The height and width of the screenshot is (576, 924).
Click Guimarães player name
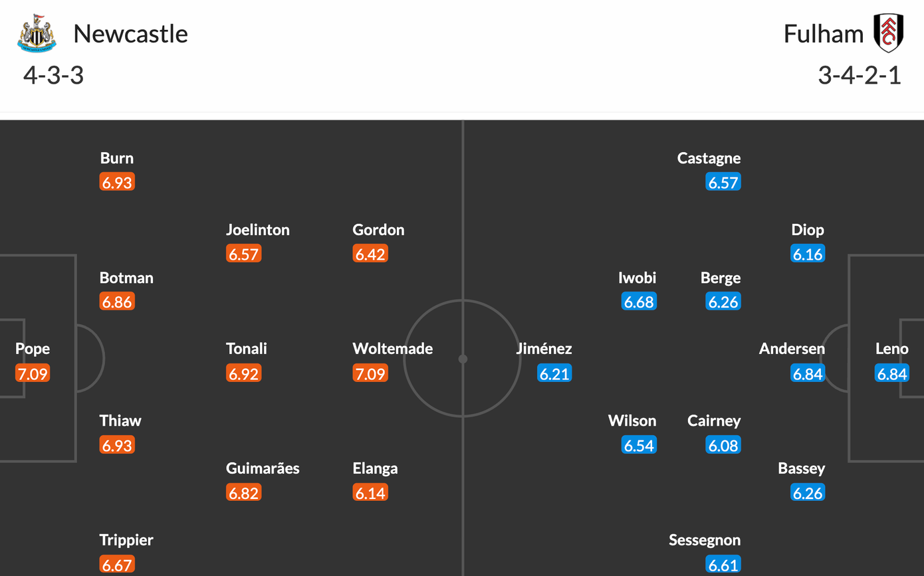pos(263,468)
